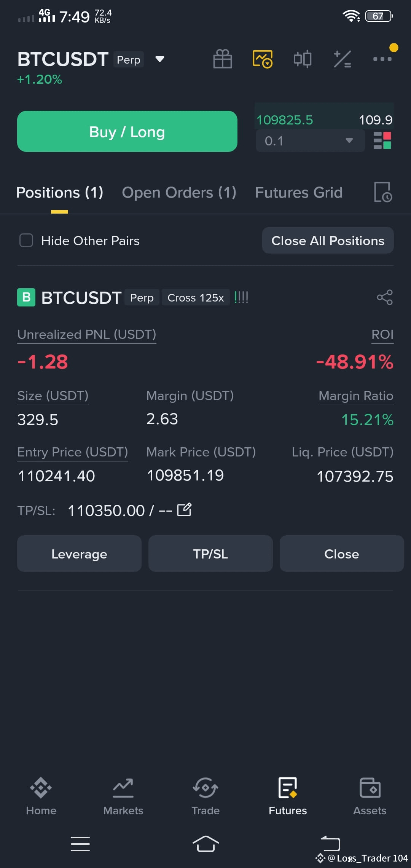Viewport: 411px width, 868px height.
Task: Open the futures calculator icon
Action: click(342, 59)
